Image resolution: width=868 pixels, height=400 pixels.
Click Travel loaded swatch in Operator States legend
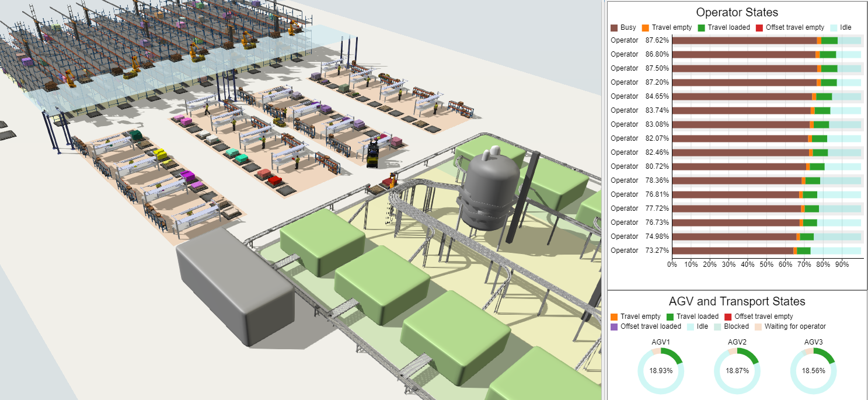702,27
